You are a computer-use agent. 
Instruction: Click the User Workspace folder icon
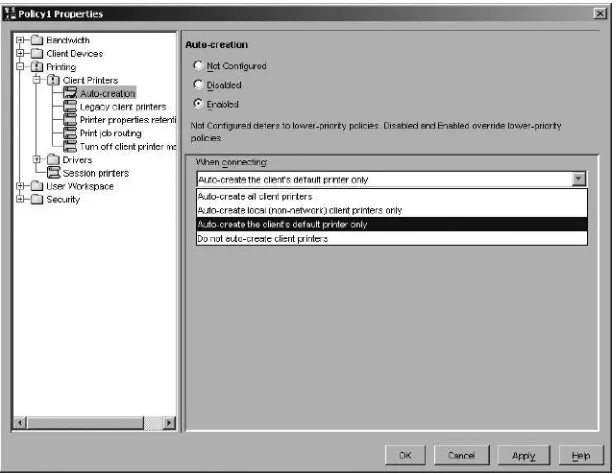coord(37,186)
